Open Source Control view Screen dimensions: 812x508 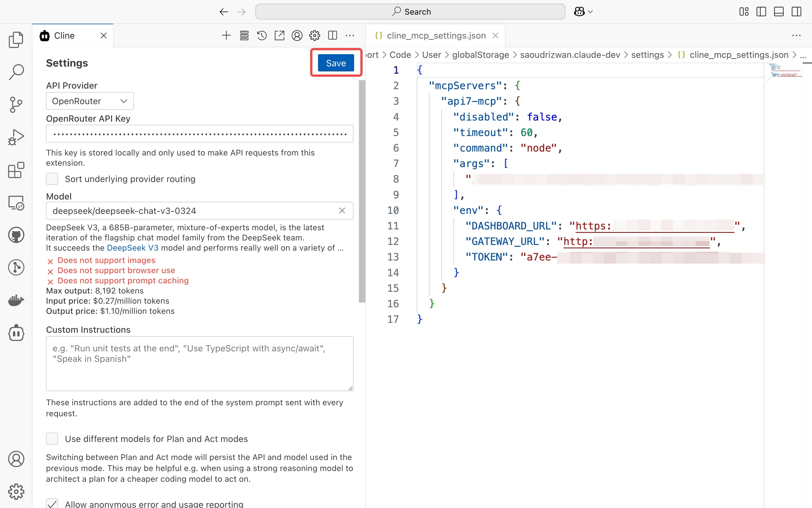click(x=16, y=105)
